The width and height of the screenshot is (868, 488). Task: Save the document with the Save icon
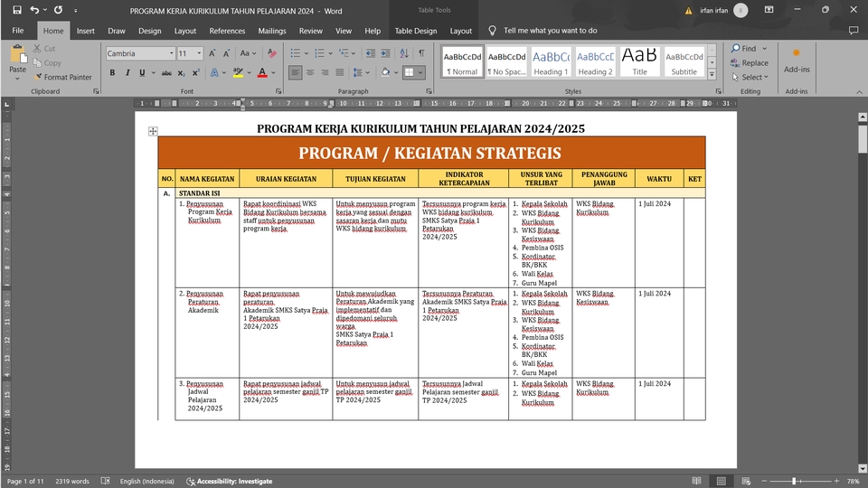[x=17, y=10]
